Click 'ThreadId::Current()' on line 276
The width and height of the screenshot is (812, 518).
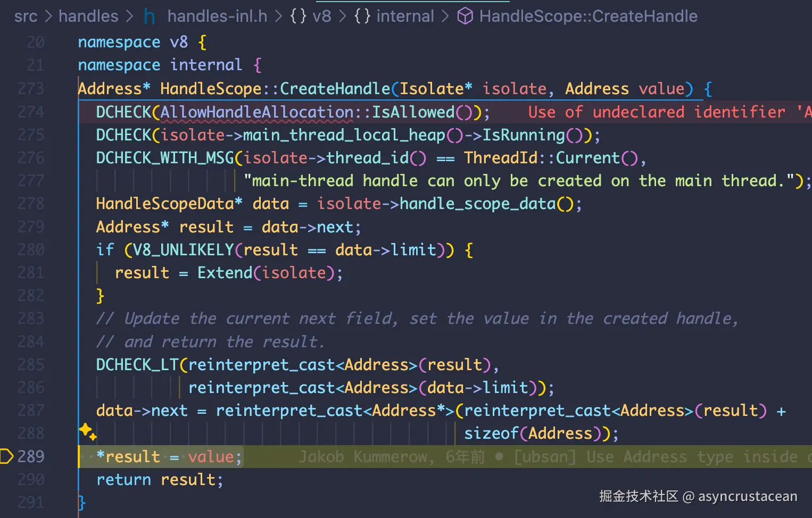click(551, 157)
